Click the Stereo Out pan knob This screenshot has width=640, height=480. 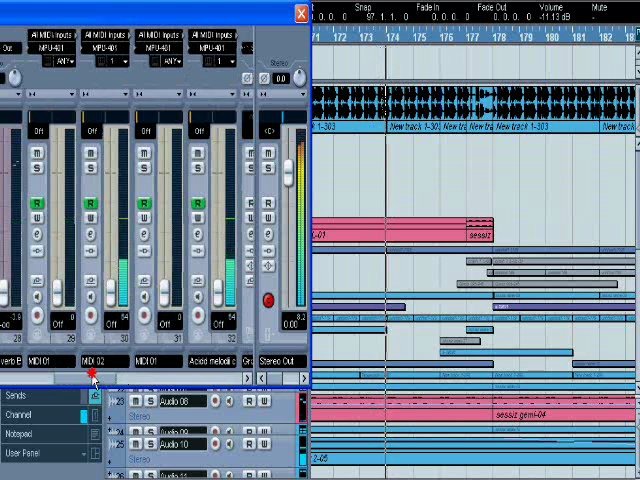300,78
